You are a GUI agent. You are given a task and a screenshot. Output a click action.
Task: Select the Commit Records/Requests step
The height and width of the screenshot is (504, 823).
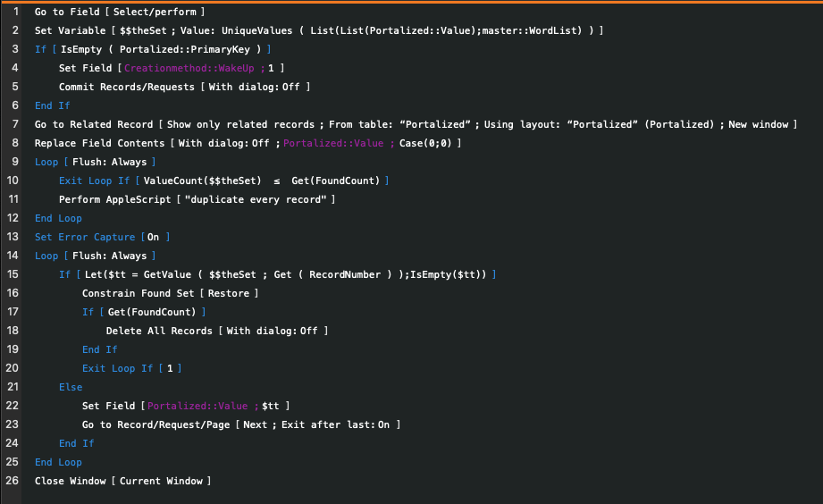(x=184, y=87)
